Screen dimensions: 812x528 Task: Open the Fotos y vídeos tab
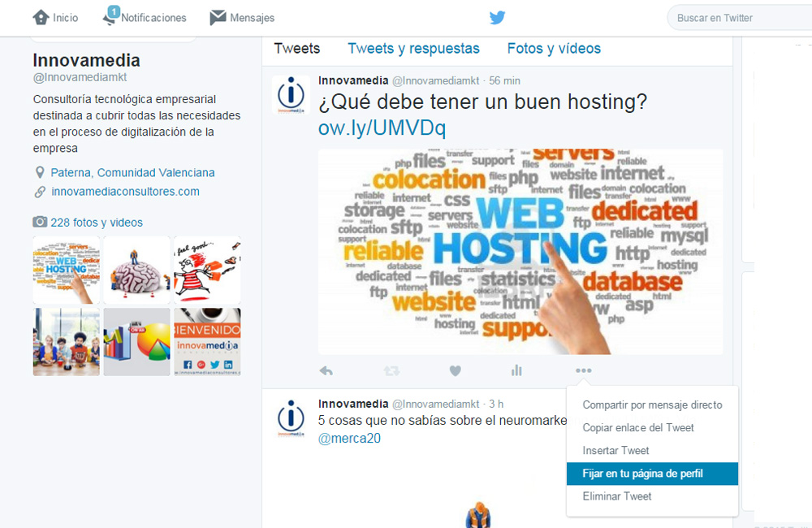[554, 49]
